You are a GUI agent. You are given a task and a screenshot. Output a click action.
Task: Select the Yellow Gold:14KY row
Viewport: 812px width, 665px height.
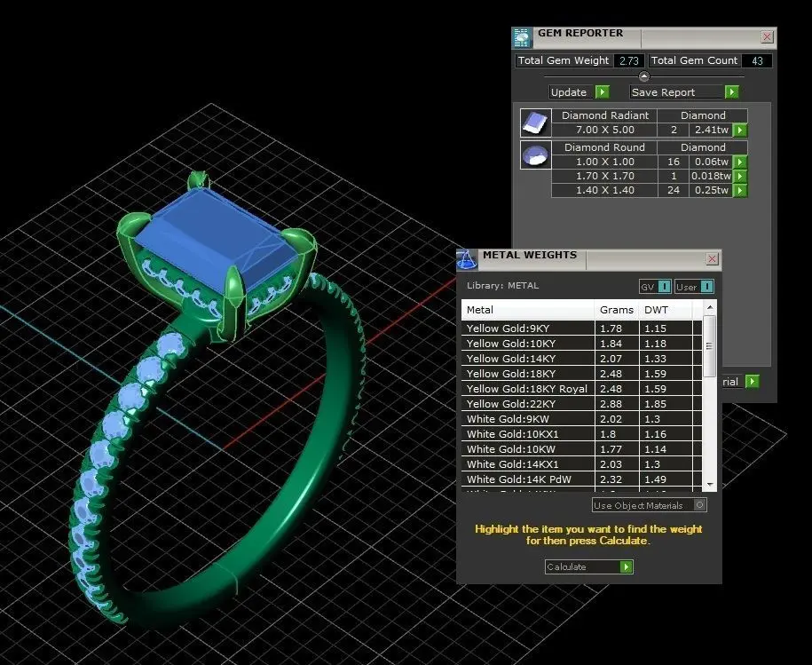pos(581,359)
